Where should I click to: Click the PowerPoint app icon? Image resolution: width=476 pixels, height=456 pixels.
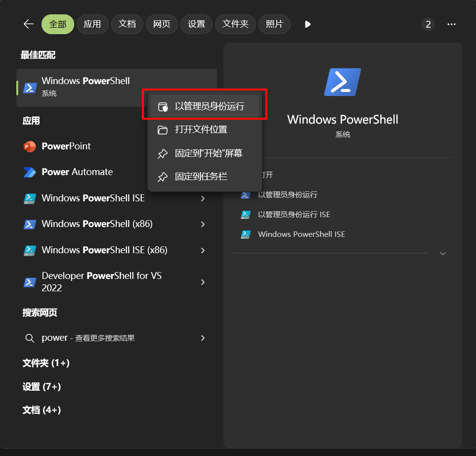point(30,146)
